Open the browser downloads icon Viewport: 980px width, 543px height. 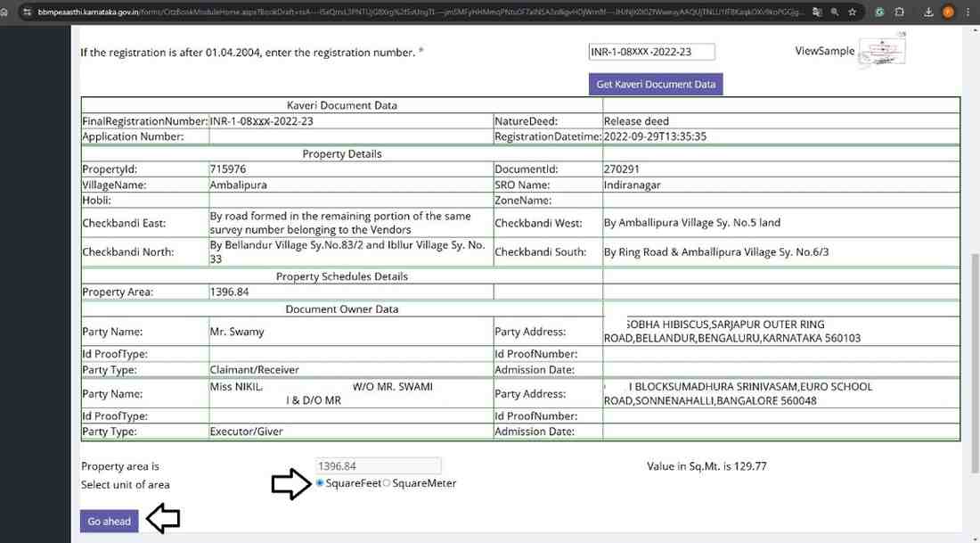point(927,12)
